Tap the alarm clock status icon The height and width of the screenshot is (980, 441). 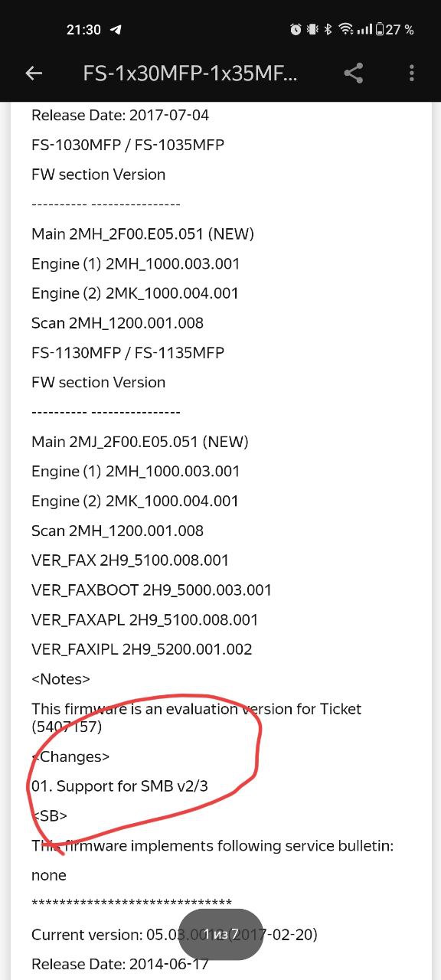(x=296, y=30)
